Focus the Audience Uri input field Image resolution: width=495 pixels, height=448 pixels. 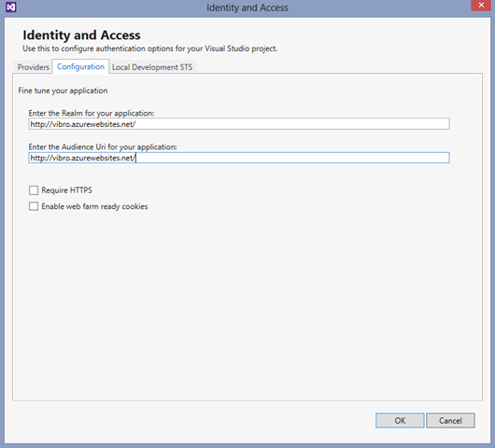pyautogui.click(x=239, y=158)
